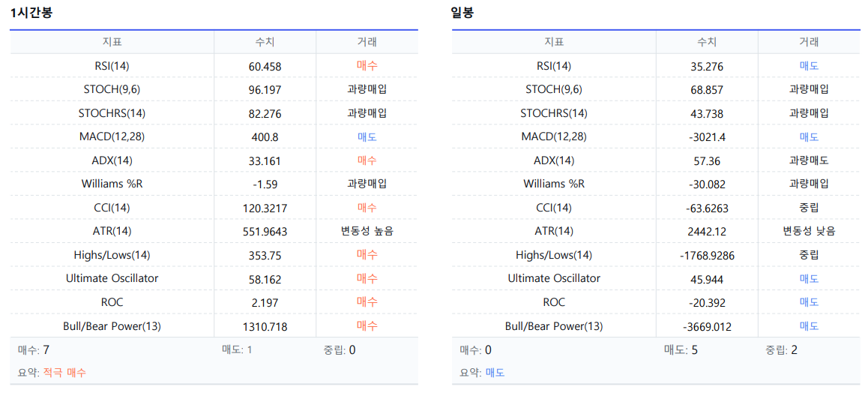868x393 pixels.
Task: Click the 거래 column header in 1시간봉 table
Action: tap(367, 42)
